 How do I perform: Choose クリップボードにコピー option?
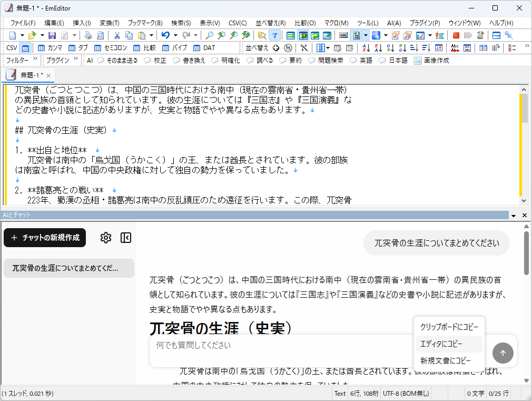(x=449, y=327)
